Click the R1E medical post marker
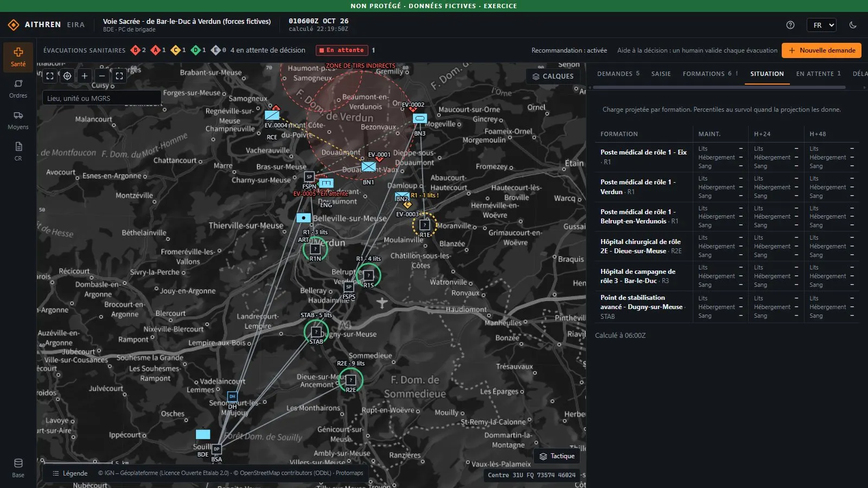 [x=425, y=224]
